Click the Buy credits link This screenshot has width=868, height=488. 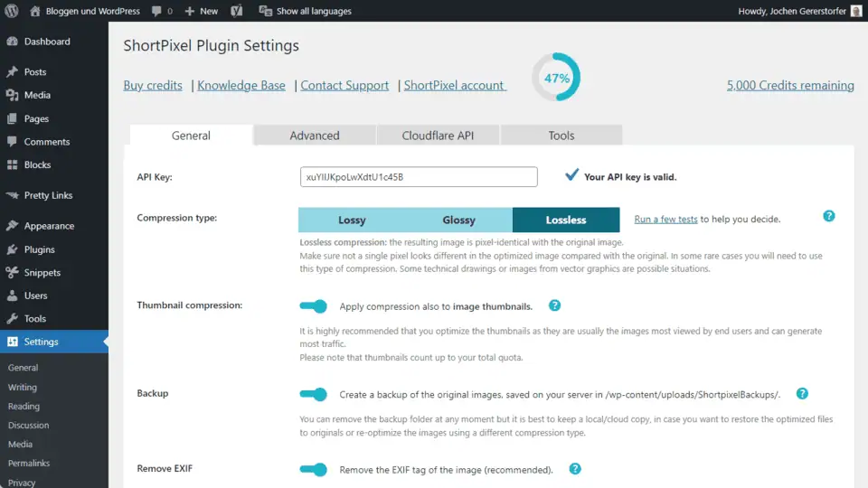(x=153, y=85)
